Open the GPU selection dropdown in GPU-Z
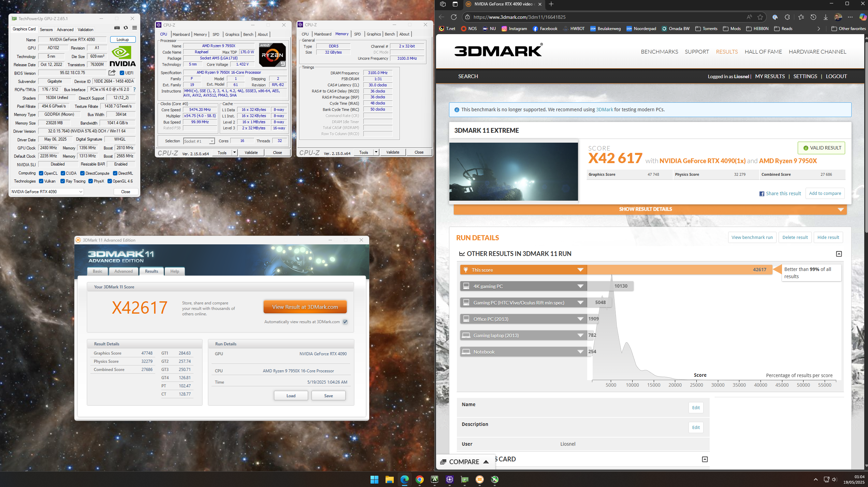The height and width of the screenshot is (487, 868). [x=47, y=192]
